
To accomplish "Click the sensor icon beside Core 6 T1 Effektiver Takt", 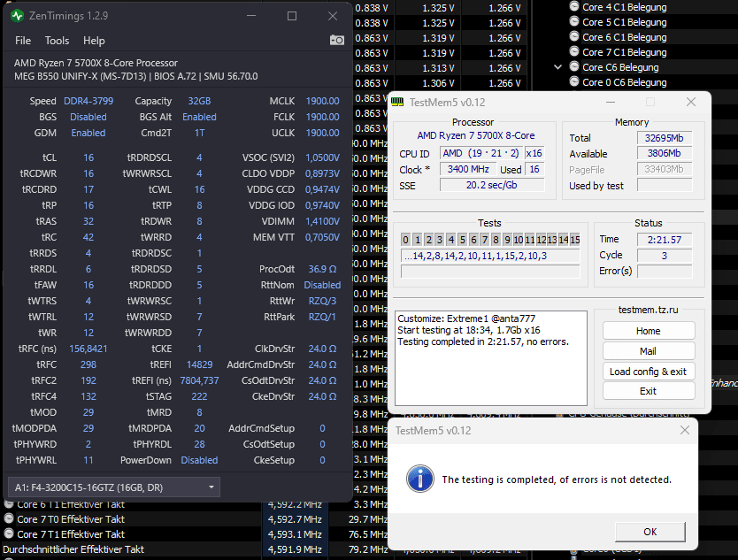I will point(9,504).
